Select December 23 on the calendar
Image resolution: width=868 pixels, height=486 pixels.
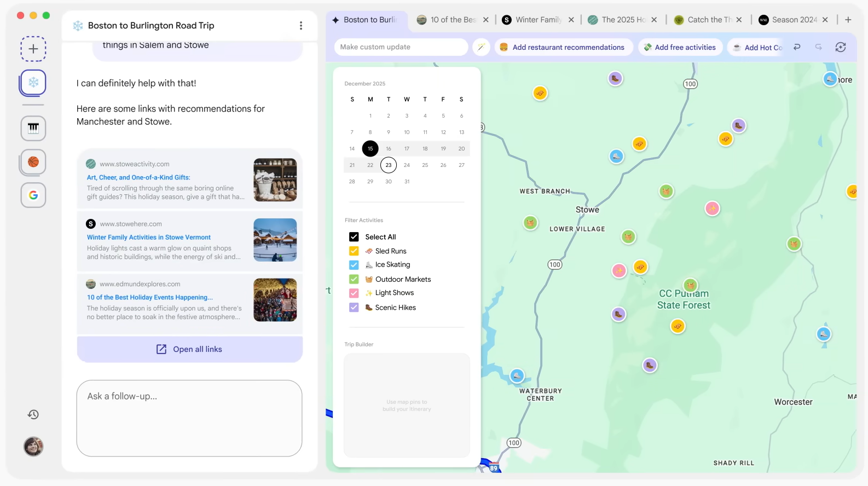(389, 165)
